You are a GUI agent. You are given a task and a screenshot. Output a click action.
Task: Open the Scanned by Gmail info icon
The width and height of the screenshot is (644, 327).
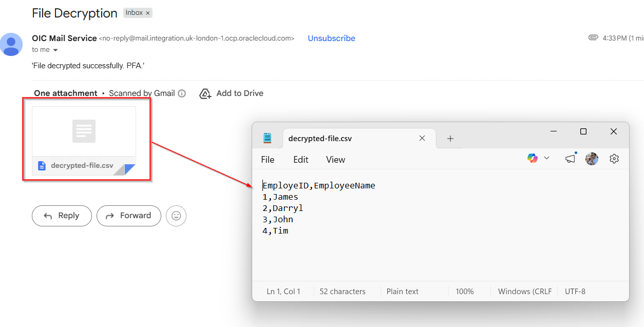(x=182, y=93)
